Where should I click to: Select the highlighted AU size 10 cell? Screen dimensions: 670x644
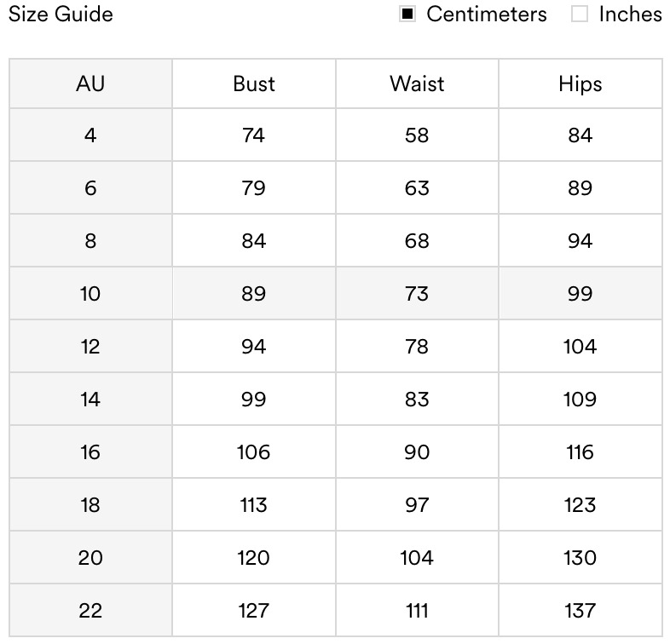click(90, 294)
